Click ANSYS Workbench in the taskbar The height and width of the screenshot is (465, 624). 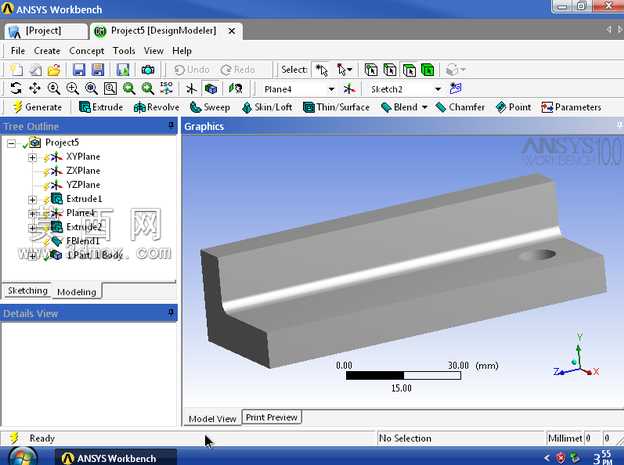[x=115, y=458]
